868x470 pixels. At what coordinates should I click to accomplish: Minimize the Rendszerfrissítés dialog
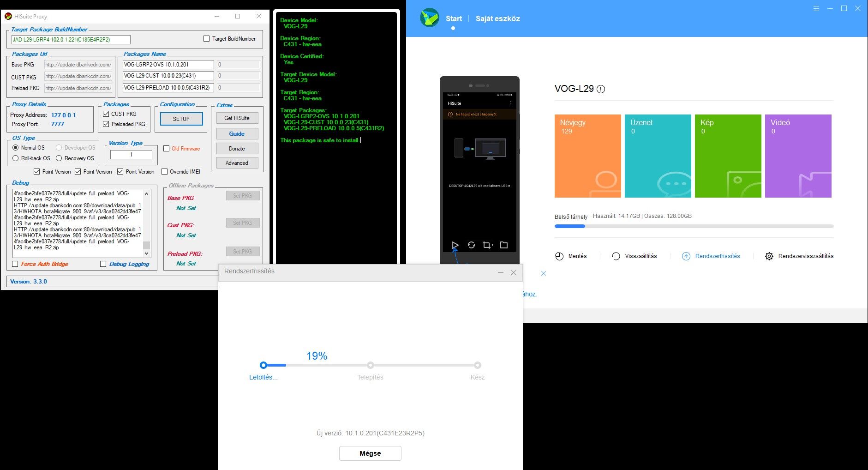click(501, 272)
